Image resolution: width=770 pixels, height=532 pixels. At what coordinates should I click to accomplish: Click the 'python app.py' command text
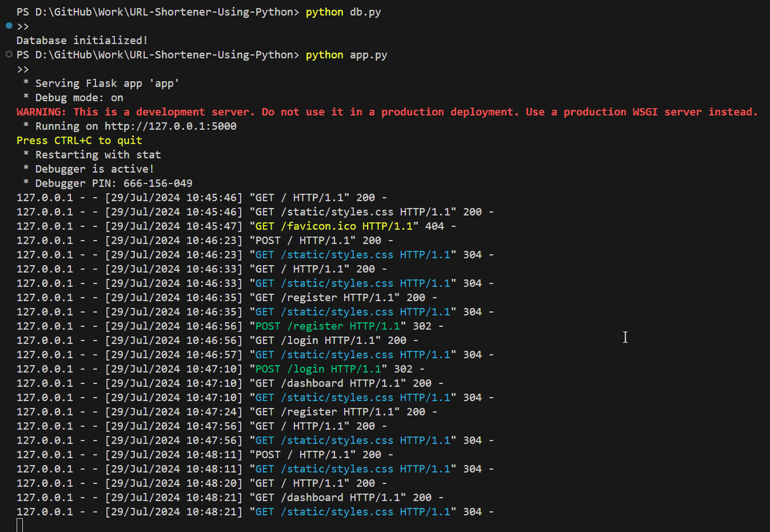coord(346,55)
